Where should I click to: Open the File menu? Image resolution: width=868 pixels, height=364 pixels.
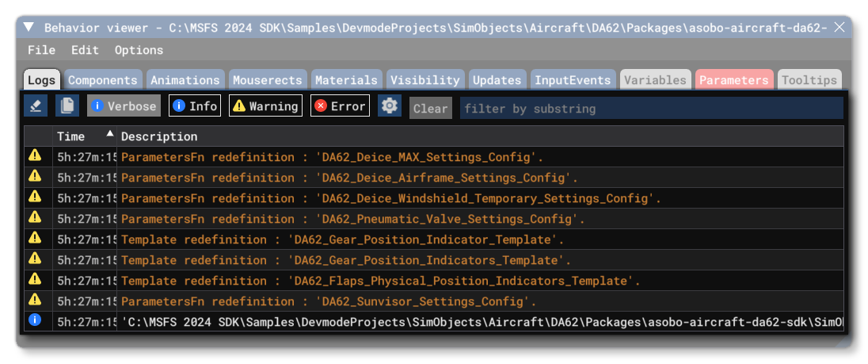pyautogui.click(x=41, y=50)
